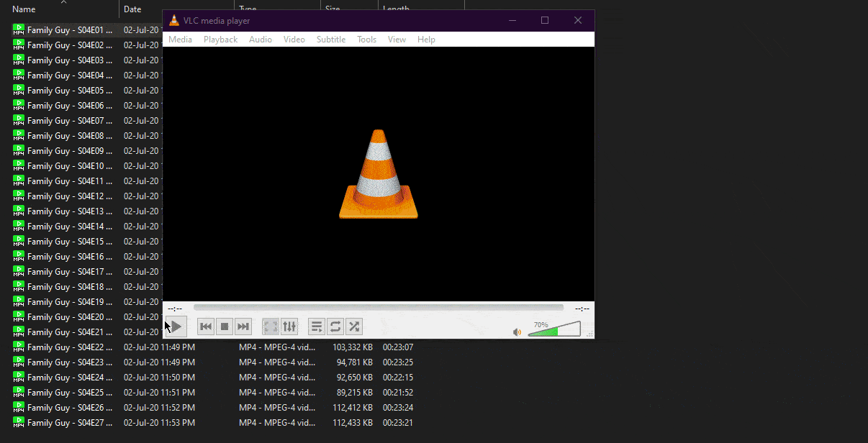Sort files by Name column header

point(24,9)
